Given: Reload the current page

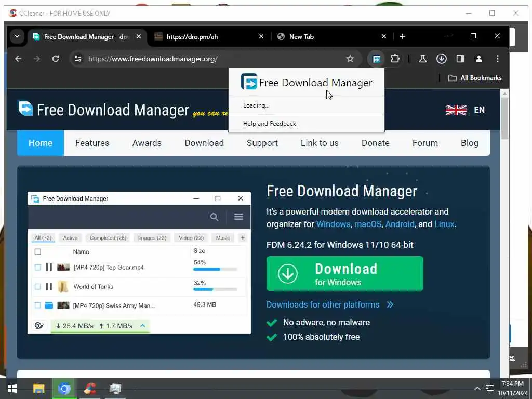Looking at the screenshot, I should [x=56, y=59].
